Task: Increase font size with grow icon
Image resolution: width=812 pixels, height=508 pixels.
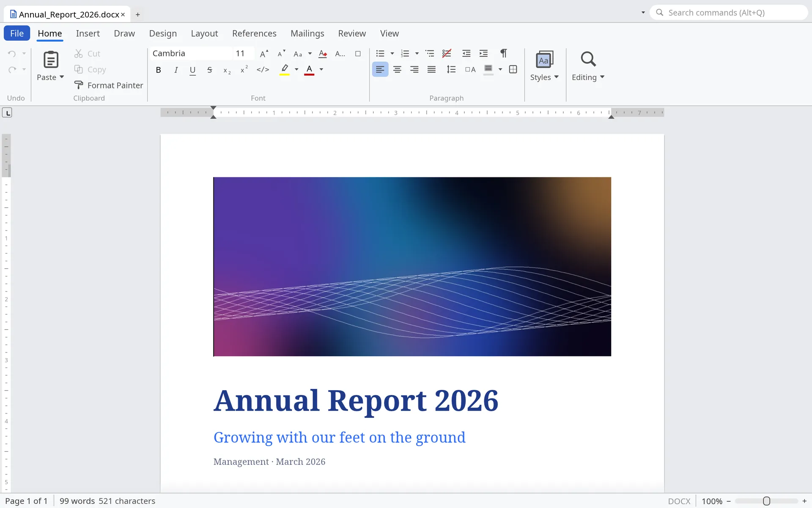Action: pos(264,54)
